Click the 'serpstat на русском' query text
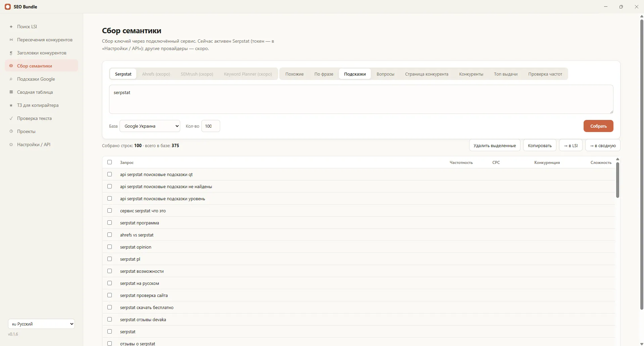Viewport: 644px width, 346px height. point(140,283)
